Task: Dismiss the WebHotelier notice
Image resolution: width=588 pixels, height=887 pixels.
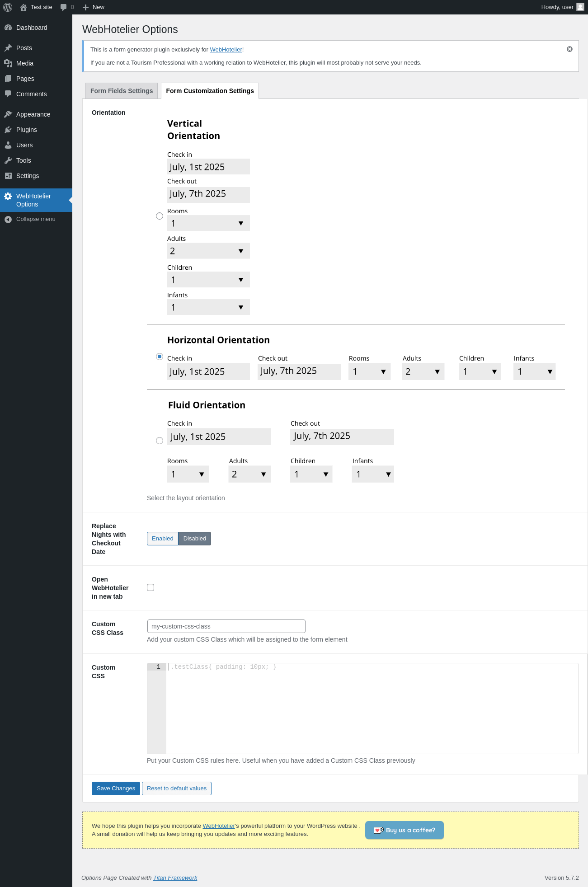Action: [x=569, y=49]
